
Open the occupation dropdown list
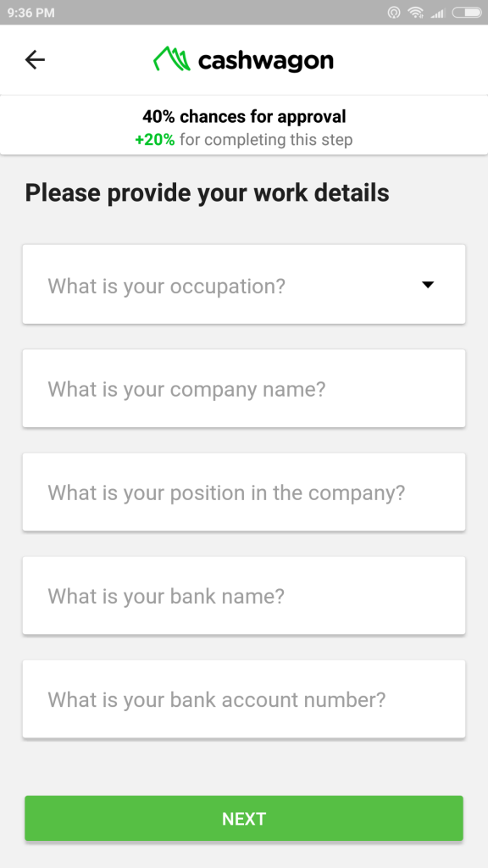244,285
